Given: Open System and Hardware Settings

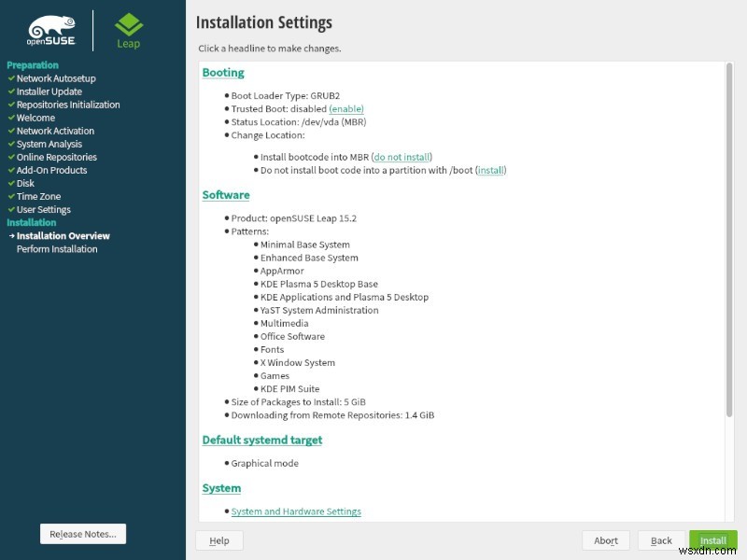Looking at the screenshot, I should pos(296,511).
